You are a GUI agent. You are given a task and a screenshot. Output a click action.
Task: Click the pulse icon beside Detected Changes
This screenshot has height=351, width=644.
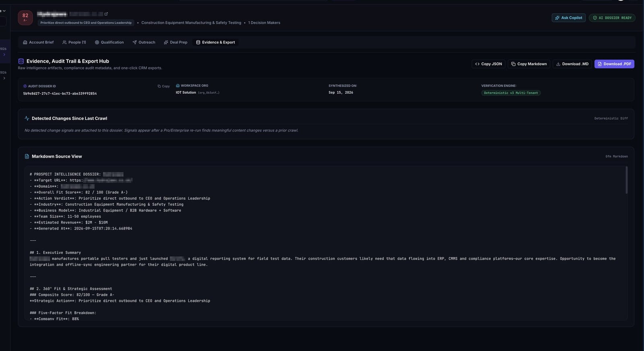click(x=27, y=118)
